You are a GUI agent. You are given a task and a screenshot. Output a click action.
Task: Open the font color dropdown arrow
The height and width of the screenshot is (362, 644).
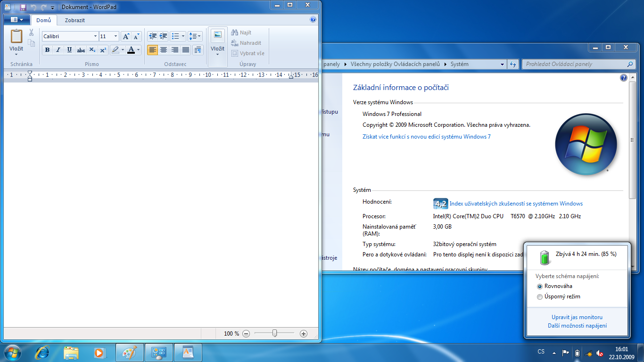[x=139, y=50]
